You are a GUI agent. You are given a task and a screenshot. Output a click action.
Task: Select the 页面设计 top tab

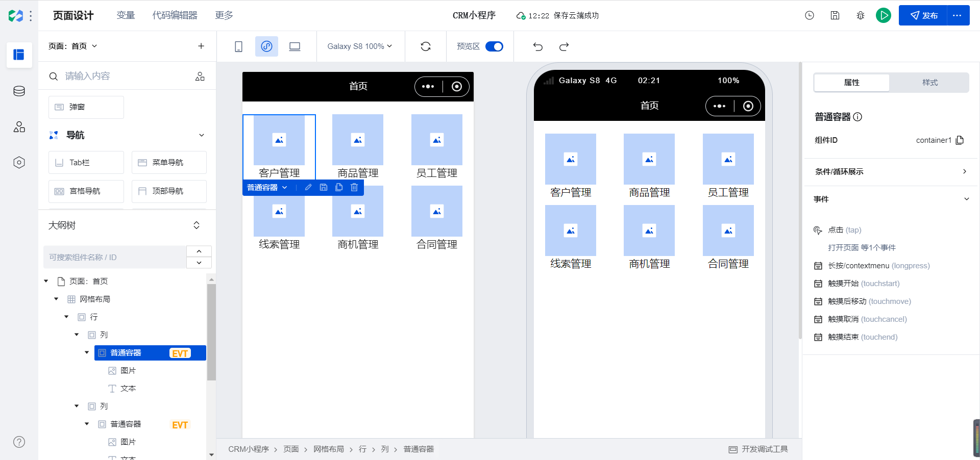click(73, 15)
